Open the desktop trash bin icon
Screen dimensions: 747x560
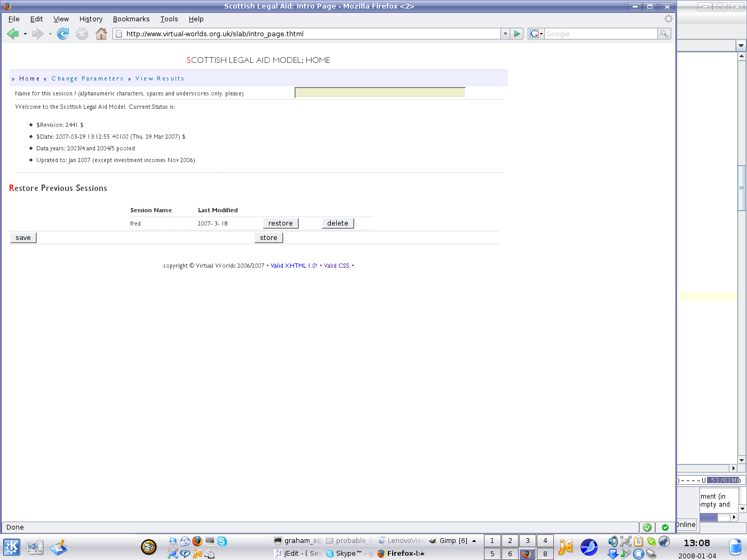coord(736,547)
